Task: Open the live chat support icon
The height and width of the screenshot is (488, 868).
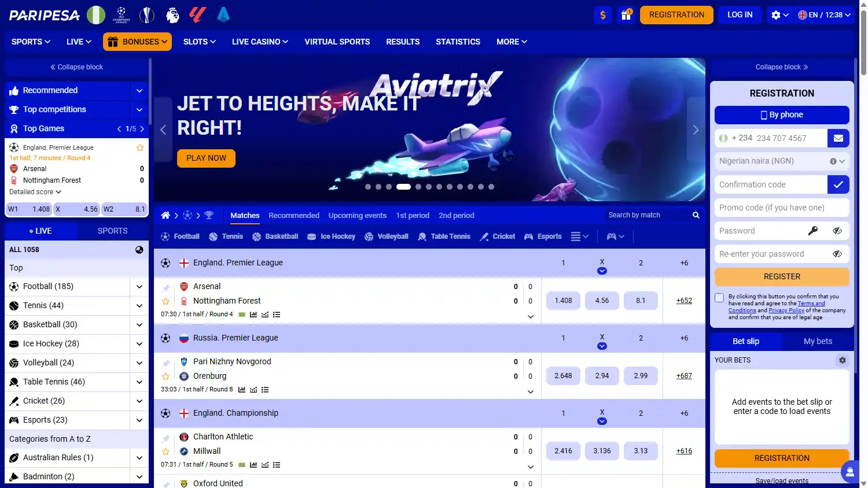Action: pos(849,472)
